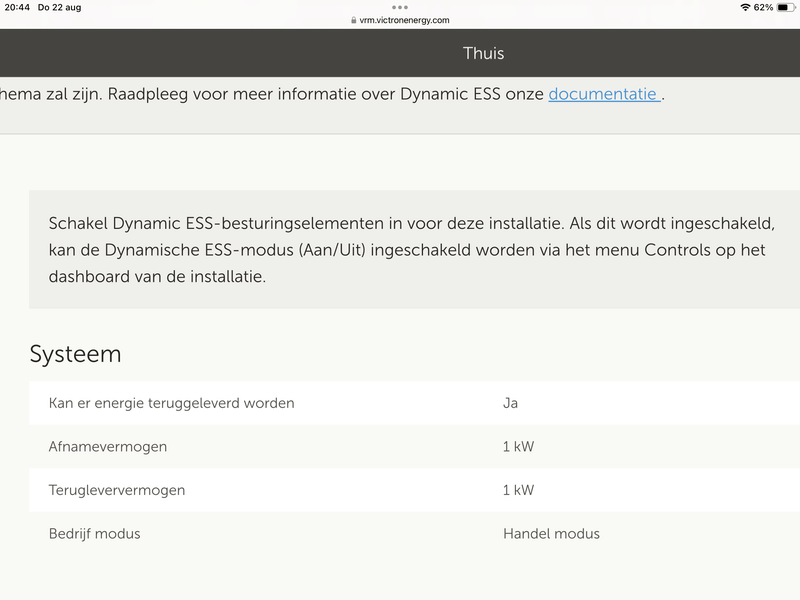Tap the ellipsis icon above the URL
This screenshot has height=600, width=800.
pyautogui.click(x=400, y=8)
